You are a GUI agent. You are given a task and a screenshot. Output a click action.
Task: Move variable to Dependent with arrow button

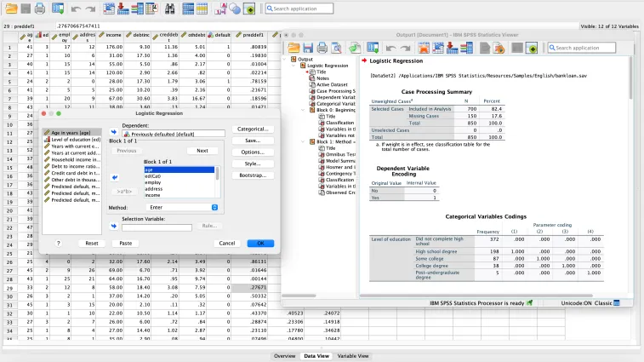coord(114,133)
